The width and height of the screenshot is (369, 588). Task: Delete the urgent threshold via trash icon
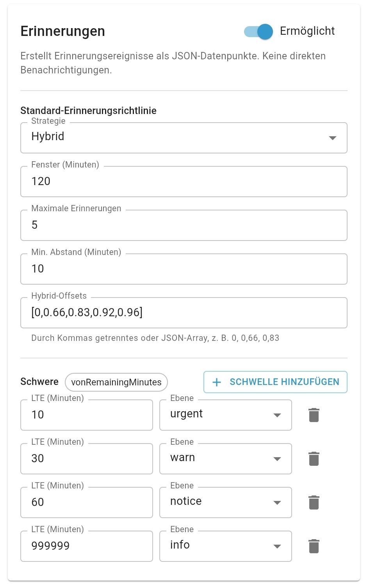click(x=314, y=415)
